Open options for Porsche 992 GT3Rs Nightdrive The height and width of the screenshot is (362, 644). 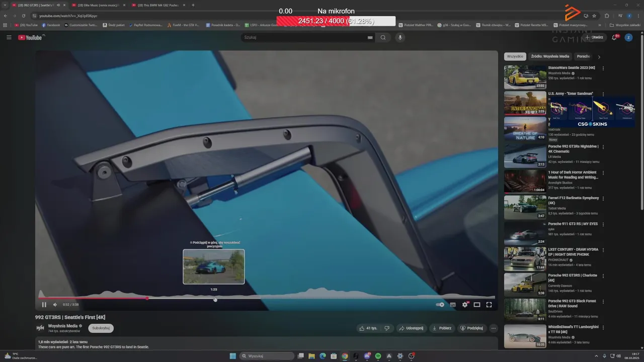(x=603, y=147)
